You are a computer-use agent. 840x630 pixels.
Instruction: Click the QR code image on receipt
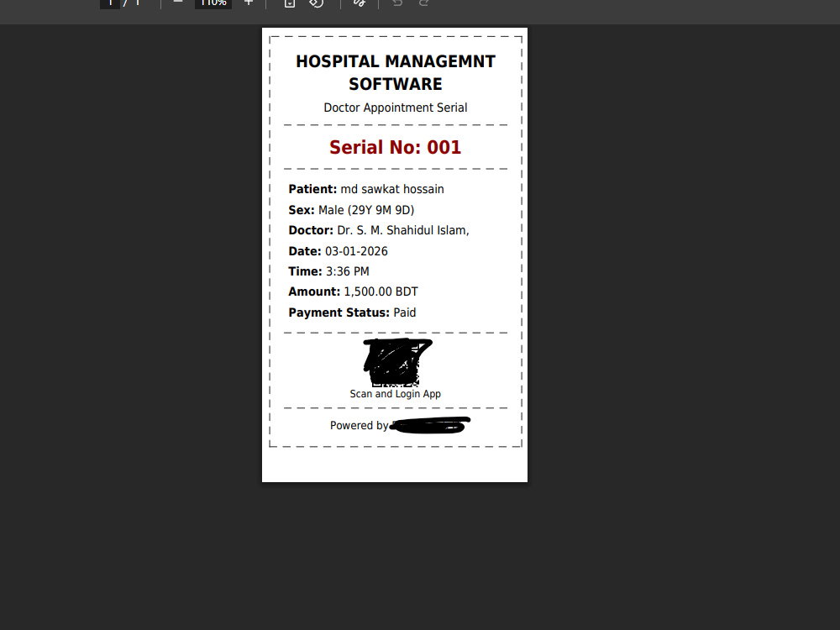pyautogui.click(x=396, y=363)
